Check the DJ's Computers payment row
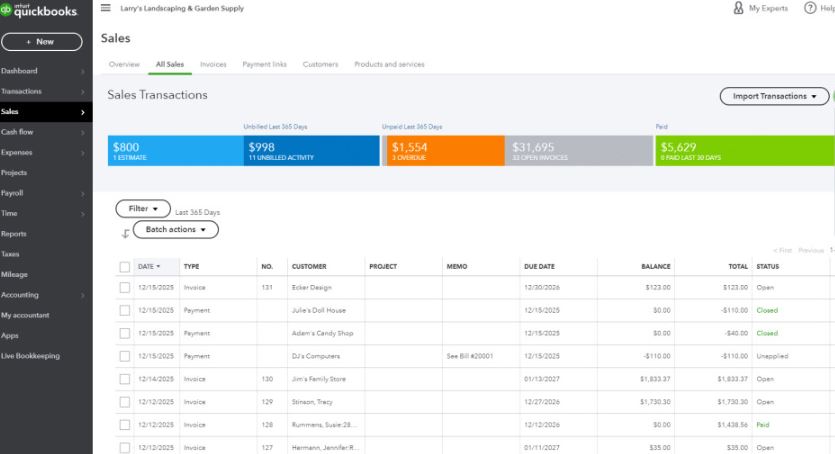Viewport: 835px width, 454px height. pos(125,356)
